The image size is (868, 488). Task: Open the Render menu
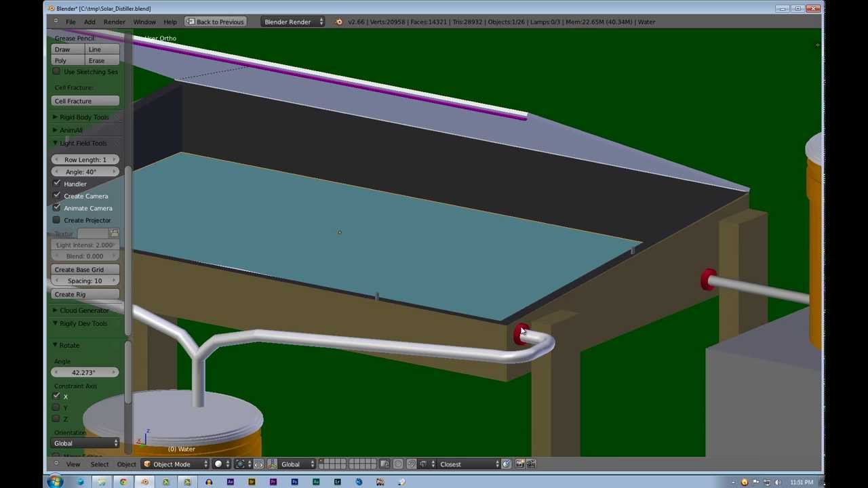click(115, 22)
